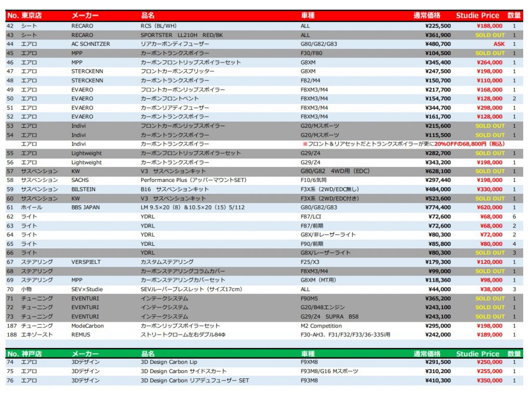Image resolution: width=532 pixels, height=396 pixels.
Task: Select the regular price "¥115,500"
Action: [438, 135]
